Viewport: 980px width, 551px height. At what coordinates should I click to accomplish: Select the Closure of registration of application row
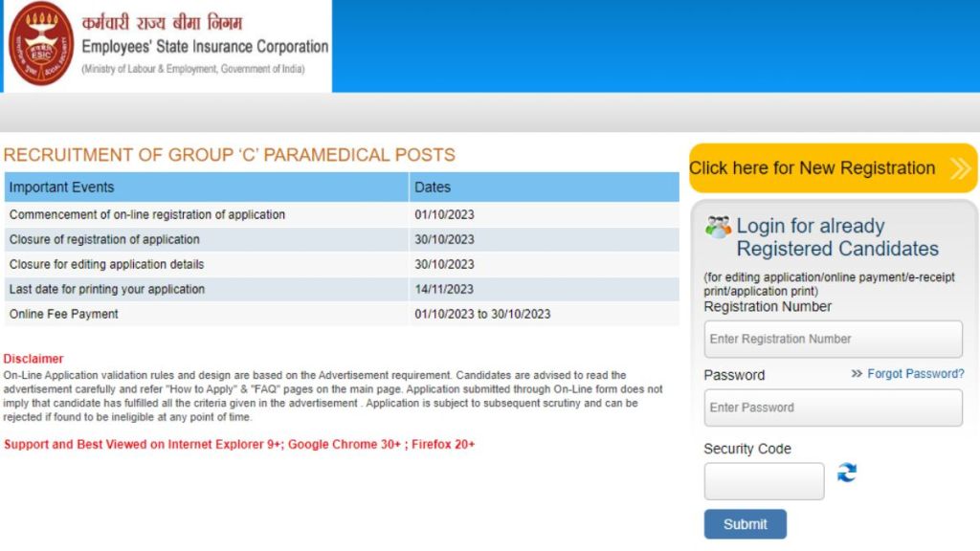(x=342, y=240)
